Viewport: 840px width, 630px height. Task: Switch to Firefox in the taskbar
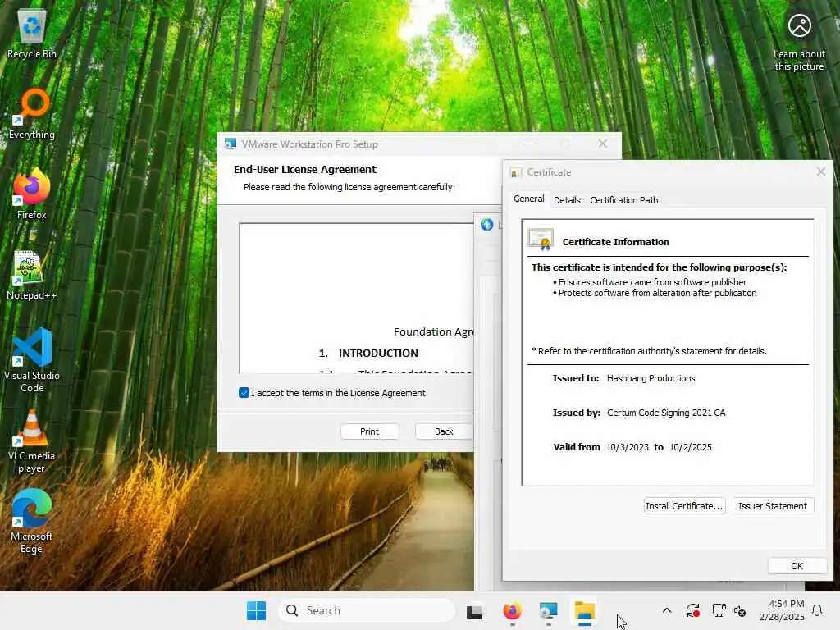[x=512, y=610]
